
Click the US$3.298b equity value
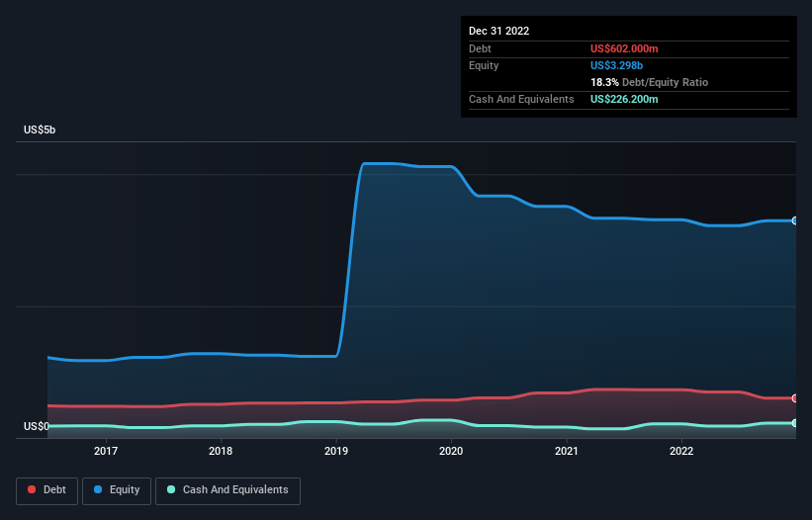coord(616,65)
